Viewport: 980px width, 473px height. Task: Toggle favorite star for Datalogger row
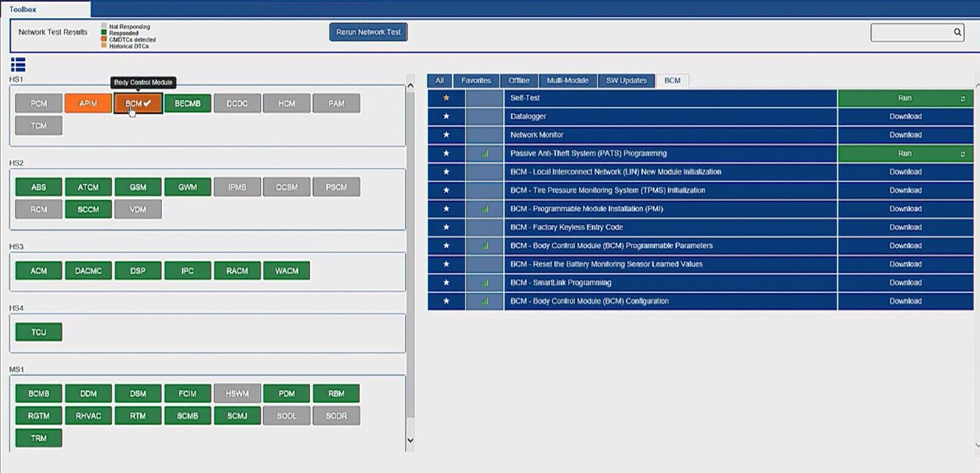[x=446, y=116]
